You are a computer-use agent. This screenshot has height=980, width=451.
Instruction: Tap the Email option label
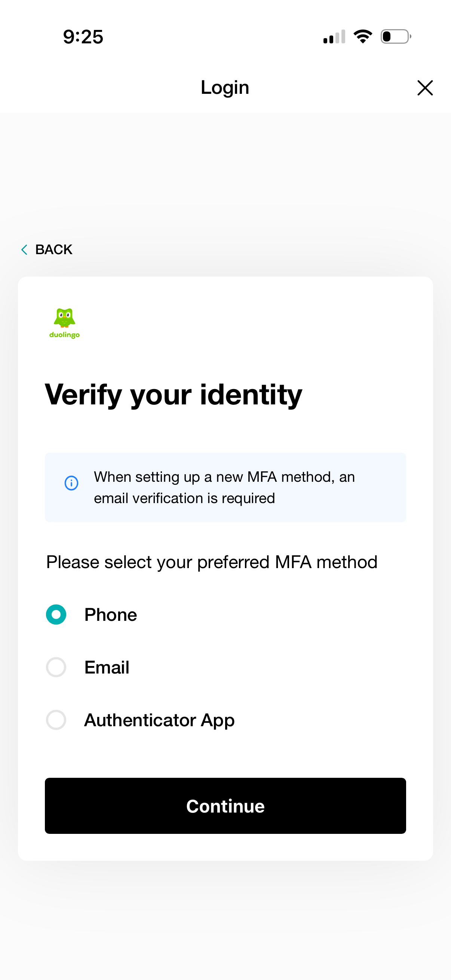point(107,667)
